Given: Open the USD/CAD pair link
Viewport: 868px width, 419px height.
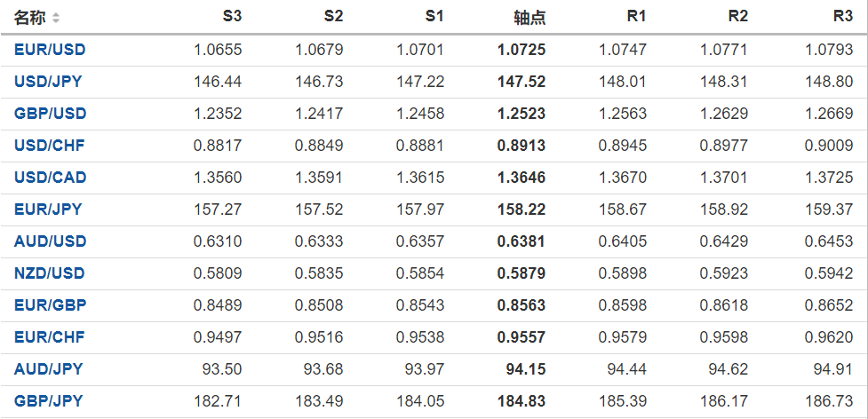Looking at the screenshot, I should tap(50, 178).
